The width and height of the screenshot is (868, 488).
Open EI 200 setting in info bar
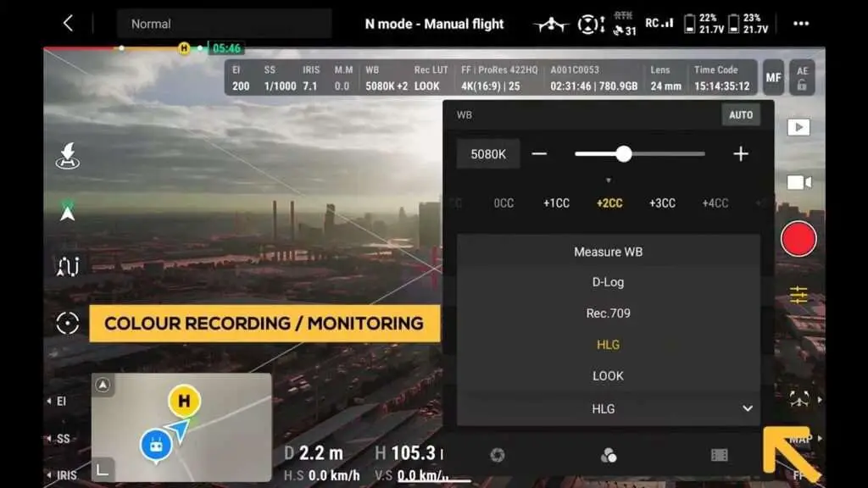tap(241, 78)
